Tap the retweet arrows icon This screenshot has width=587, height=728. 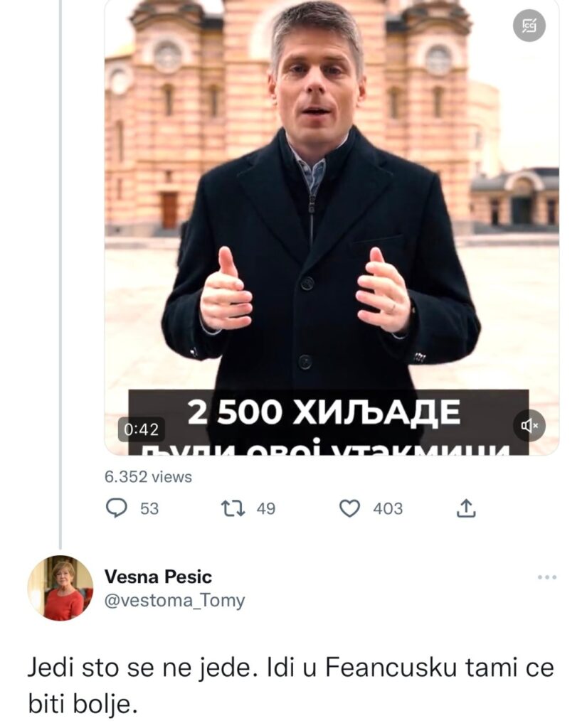(232, 508)
